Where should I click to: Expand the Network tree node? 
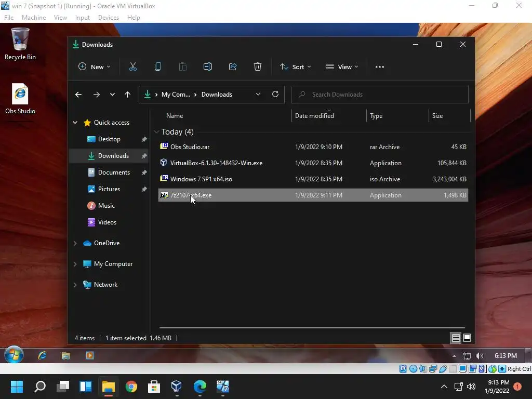pyautogui.click(x=75, y=285)
